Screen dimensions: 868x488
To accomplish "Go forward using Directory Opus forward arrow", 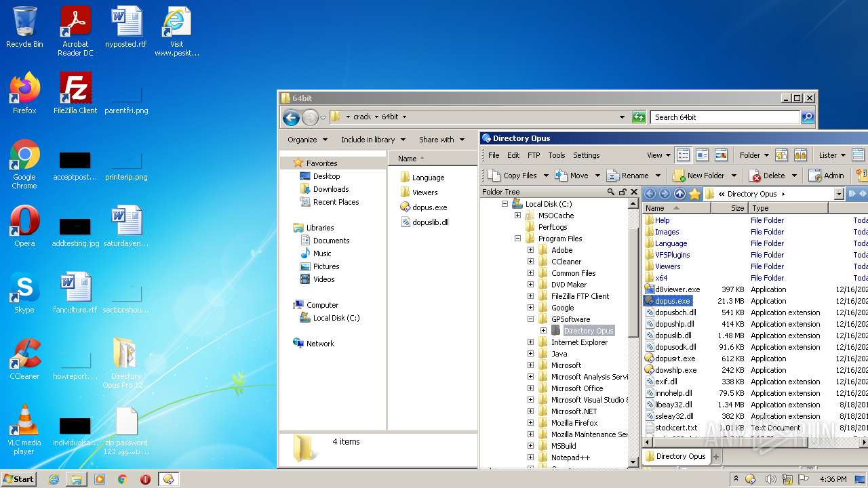I will point(665,194).
